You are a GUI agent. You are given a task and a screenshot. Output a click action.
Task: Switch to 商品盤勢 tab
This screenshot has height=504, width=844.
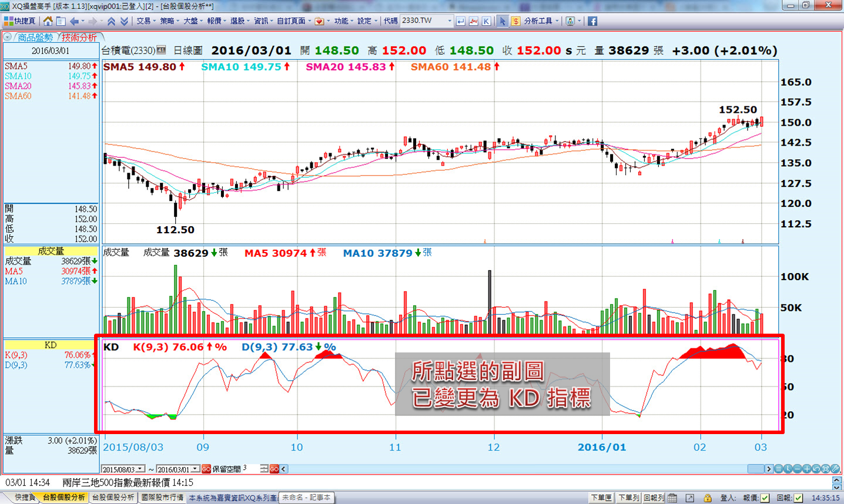pos(35,38)
